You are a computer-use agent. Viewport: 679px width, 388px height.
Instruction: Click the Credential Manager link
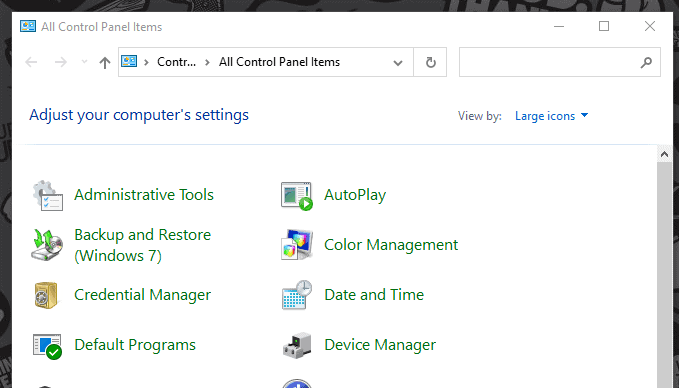[x=142, y=295]
